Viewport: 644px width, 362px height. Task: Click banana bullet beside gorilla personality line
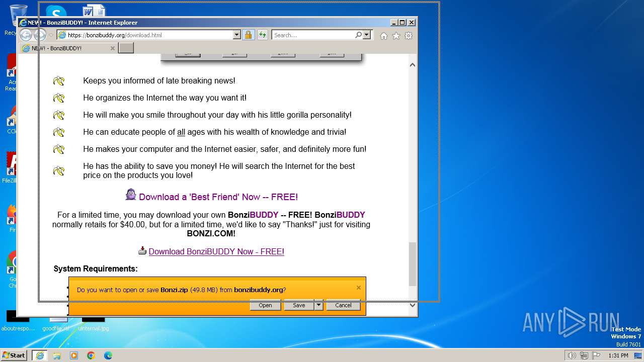tap(59, 115)
